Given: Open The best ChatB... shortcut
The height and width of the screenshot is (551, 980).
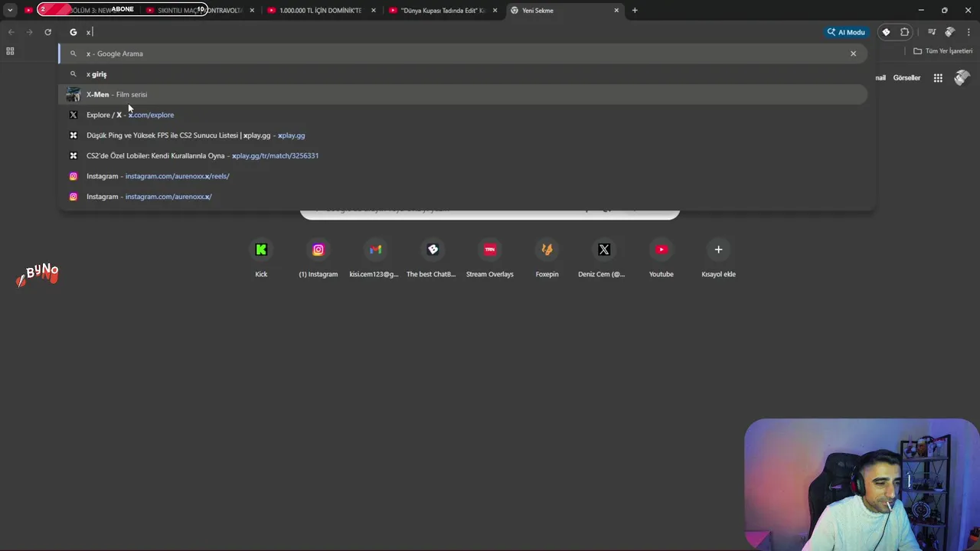Looking at the screenshot, I should point(433,259).
